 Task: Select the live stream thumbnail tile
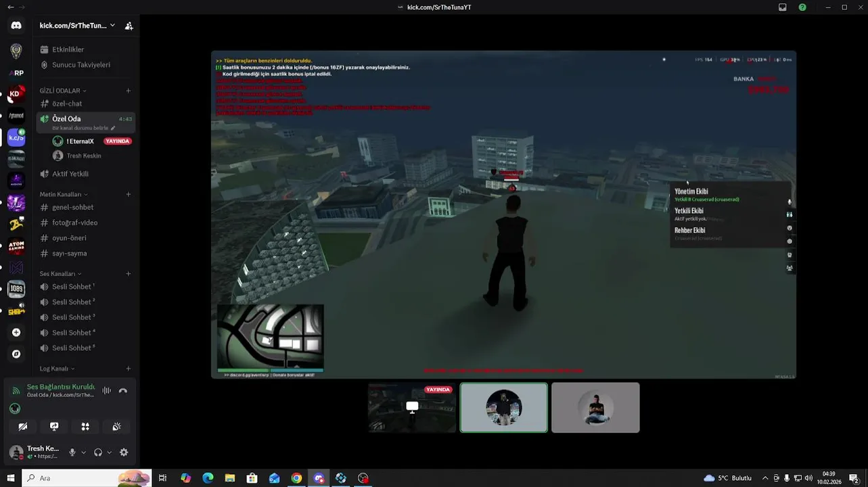[412, 407]
